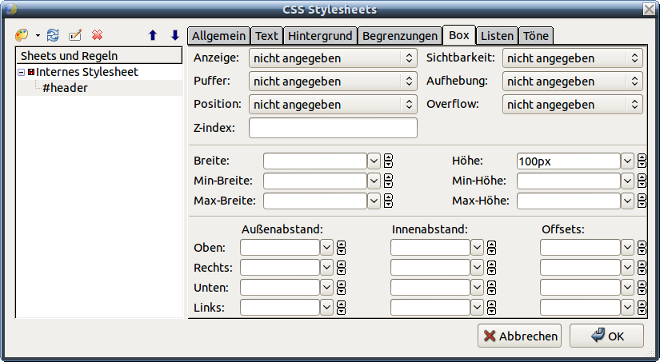Open the arrow beside the palette icon
The image size is (660, 362).
pyautogui.click(x=38, y=35)
